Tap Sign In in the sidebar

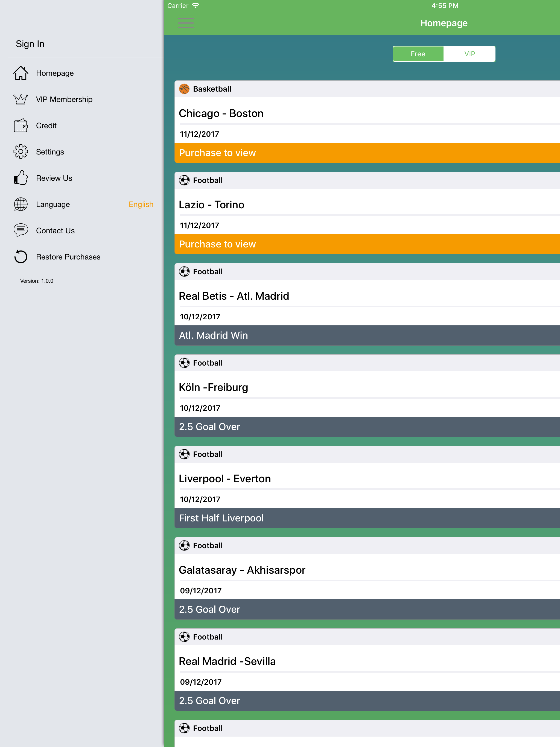click(x=30, y=44)
